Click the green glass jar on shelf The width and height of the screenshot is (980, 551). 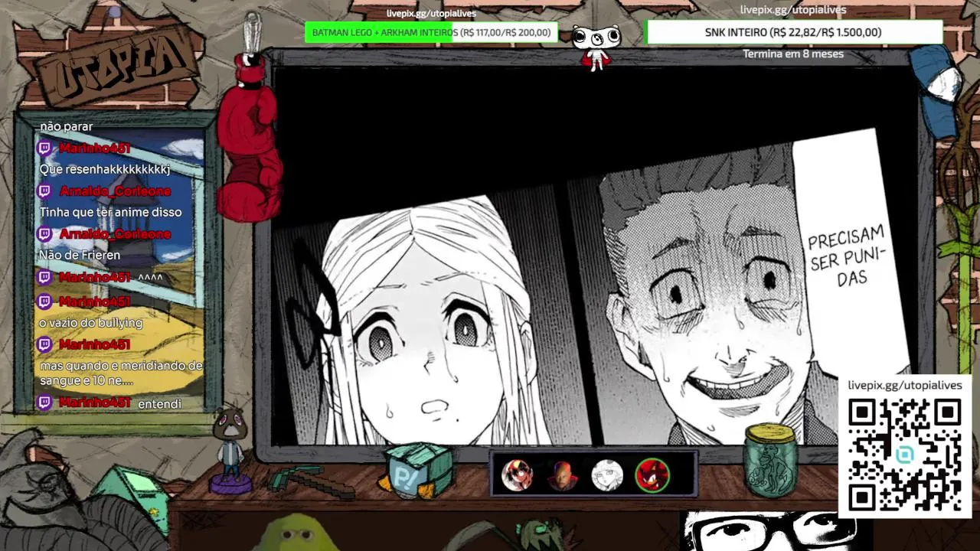[771, 459]
